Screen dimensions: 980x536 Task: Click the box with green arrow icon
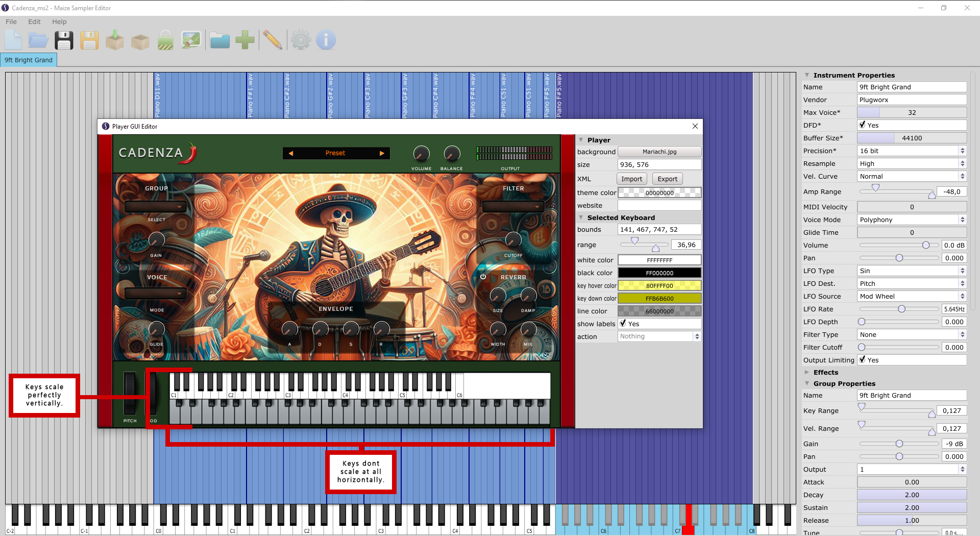pos(115,40)
